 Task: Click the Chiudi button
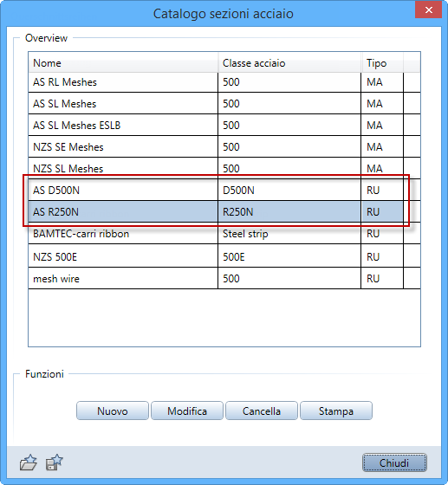394,462
